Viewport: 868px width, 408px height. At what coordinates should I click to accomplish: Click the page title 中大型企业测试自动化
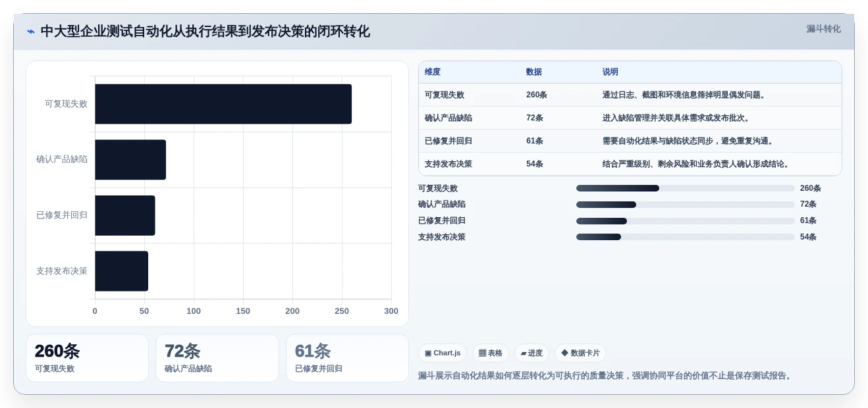pyautogui.click(x=205, y=31)
